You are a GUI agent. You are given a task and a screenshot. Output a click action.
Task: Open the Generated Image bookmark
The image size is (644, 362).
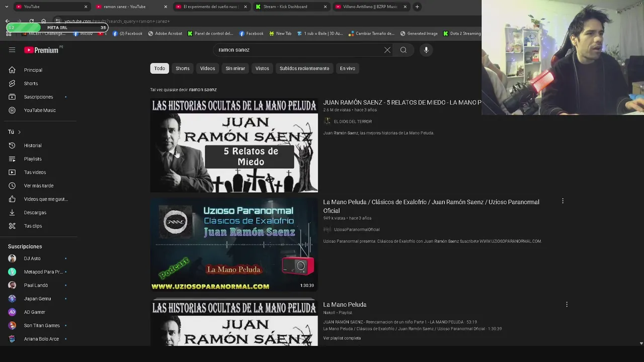tap(419, 34)
